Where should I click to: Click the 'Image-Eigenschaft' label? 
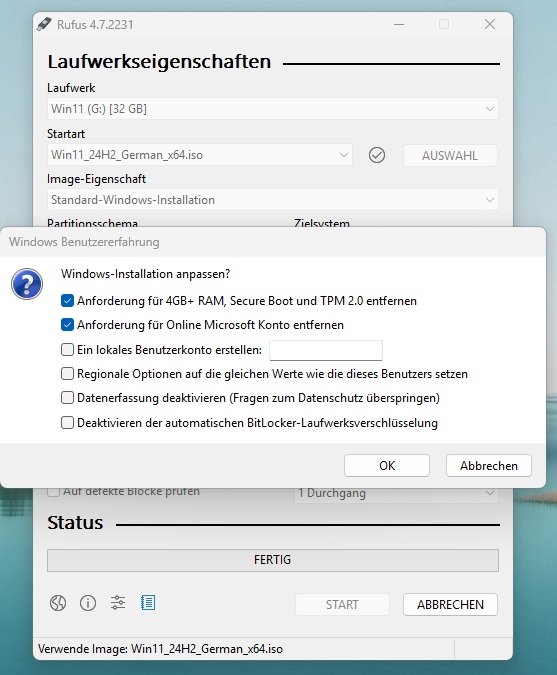click(x=96, y=179)
